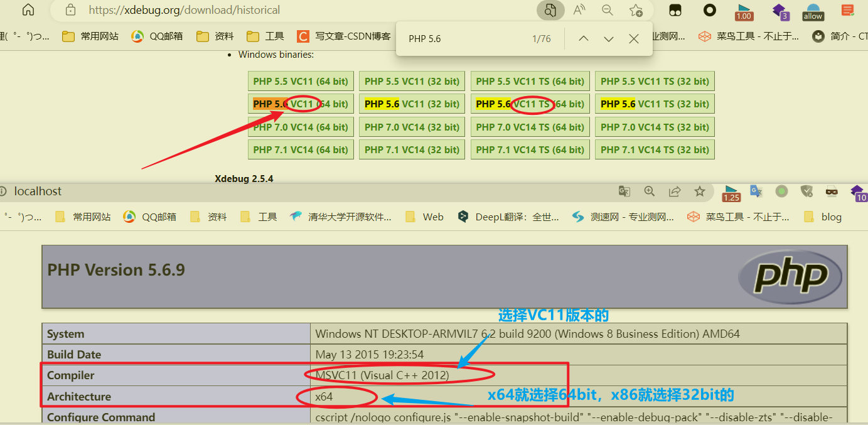Viewport: 868px width, 425px height.
Task: Open 资料 bookmark folder in upper browser
Action: 215,36
